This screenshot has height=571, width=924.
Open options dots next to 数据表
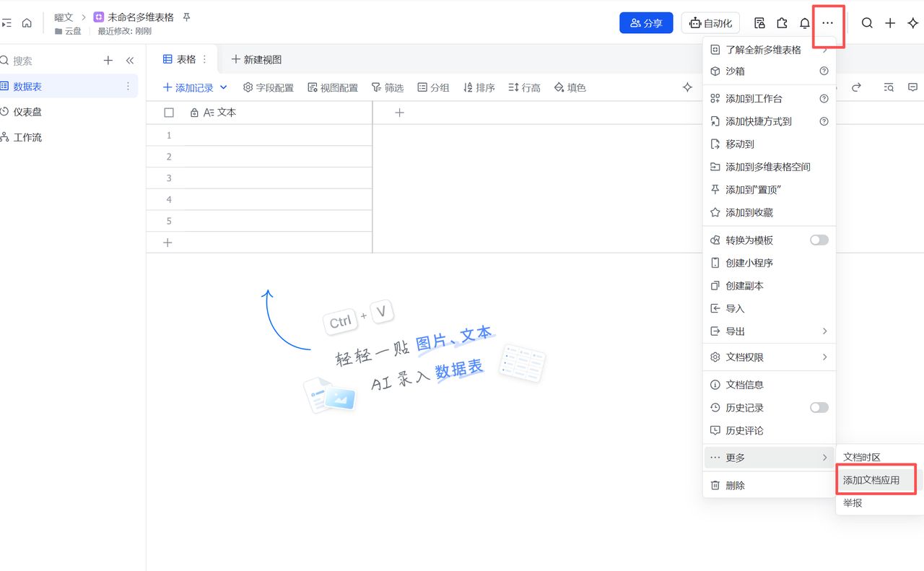point(128,86)
